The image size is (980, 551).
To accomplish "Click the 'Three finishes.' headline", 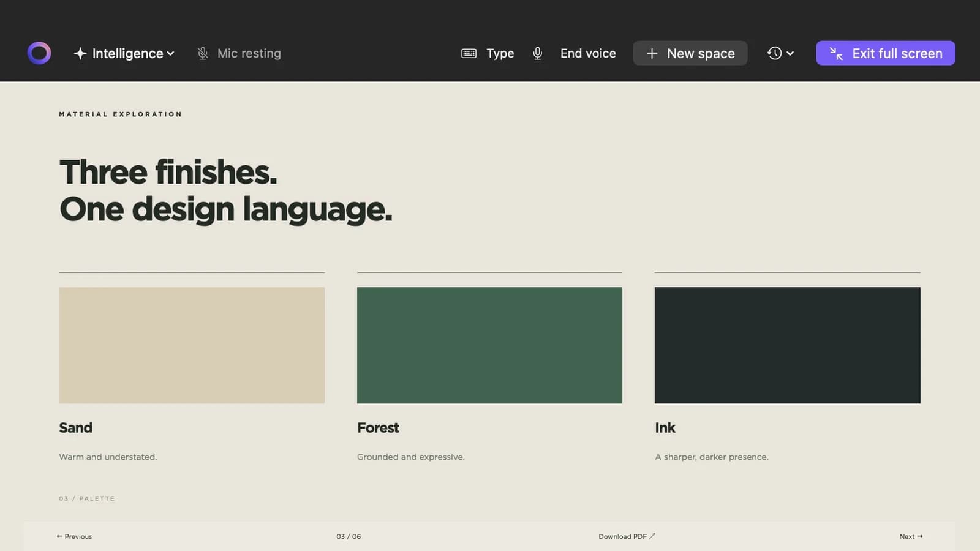I will tap(168, 172).
